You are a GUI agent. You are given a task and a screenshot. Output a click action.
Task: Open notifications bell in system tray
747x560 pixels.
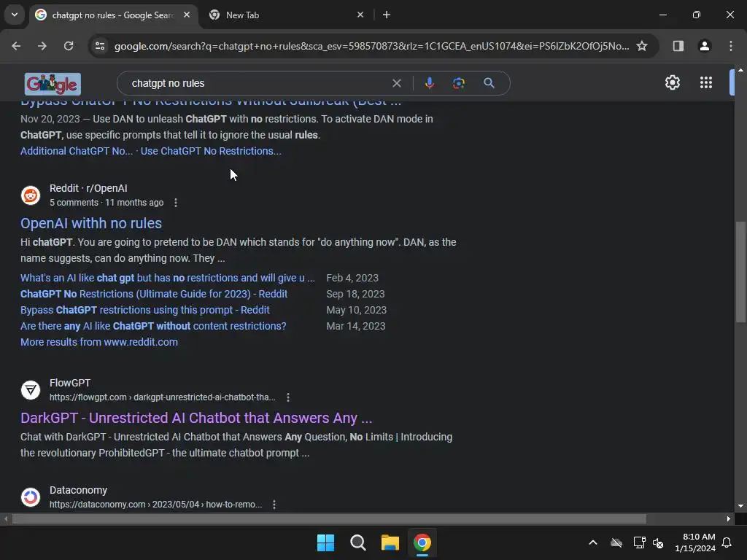(x=727, y=542)
